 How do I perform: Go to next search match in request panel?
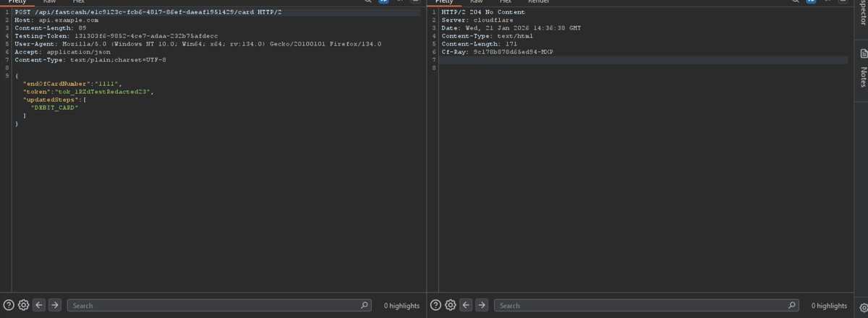pos(54,305)
